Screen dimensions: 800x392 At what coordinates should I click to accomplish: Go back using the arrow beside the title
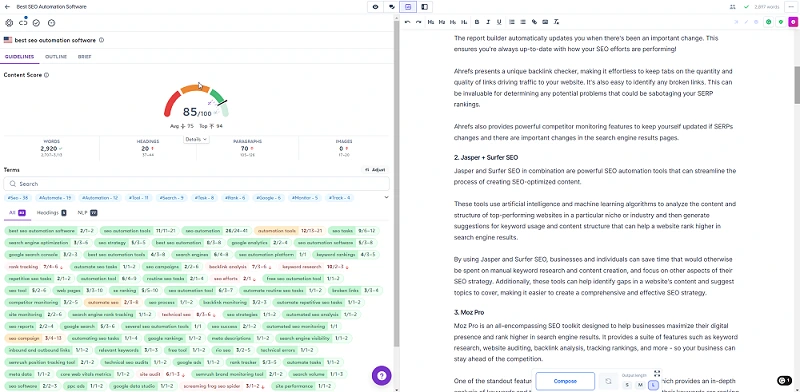(7, 7)
